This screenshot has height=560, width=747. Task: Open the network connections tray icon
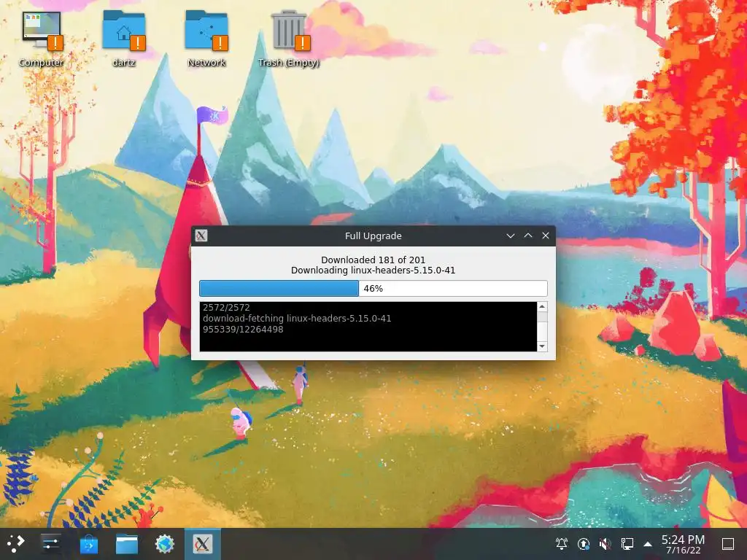[627, 543]
